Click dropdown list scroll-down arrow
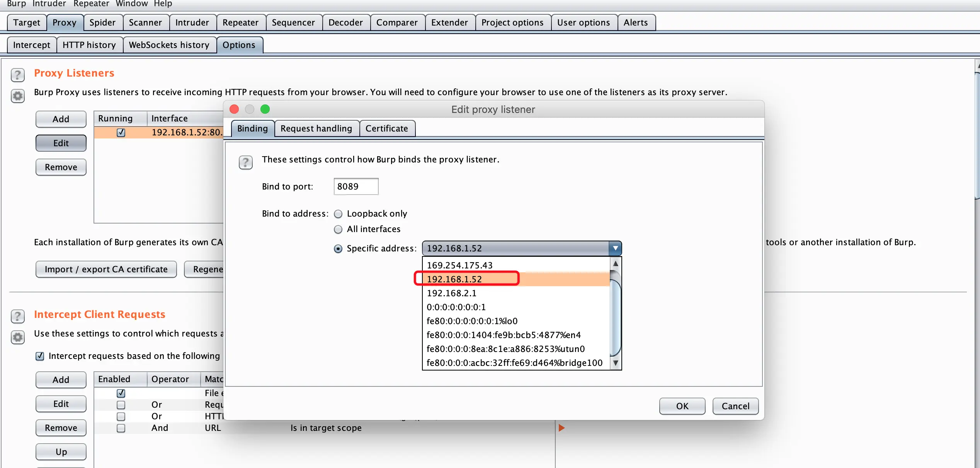 pyautogui.click(x=616, y=363)
